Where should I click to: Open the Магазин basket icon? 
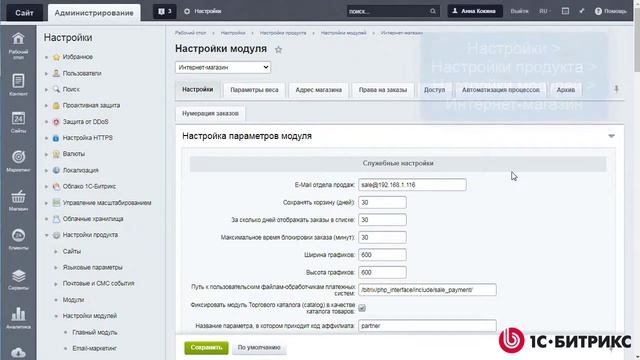18,196
